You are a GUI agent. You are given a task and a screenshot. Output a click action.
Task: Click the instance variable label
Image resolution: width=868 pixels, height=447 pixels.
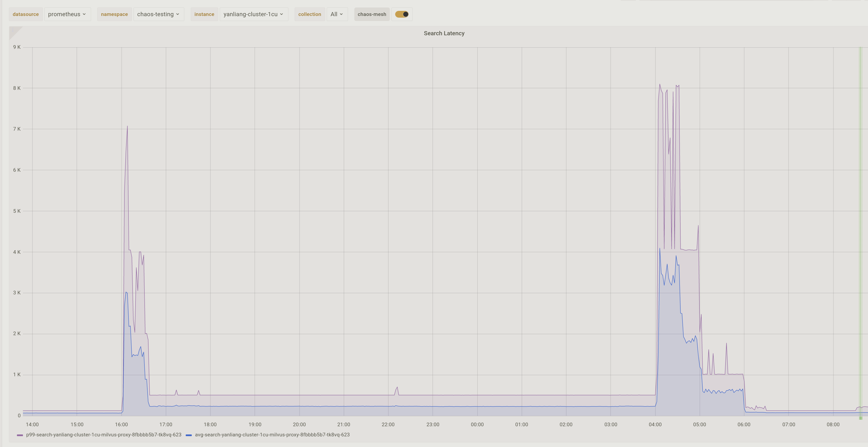(x=204, y=14)
